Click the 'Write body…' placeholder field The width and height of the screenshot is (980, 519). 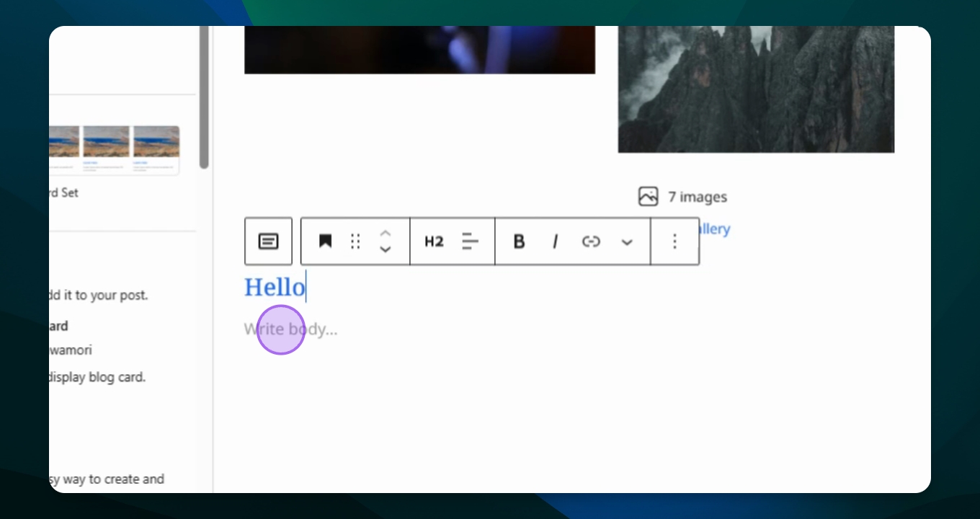tap(290, 329)
